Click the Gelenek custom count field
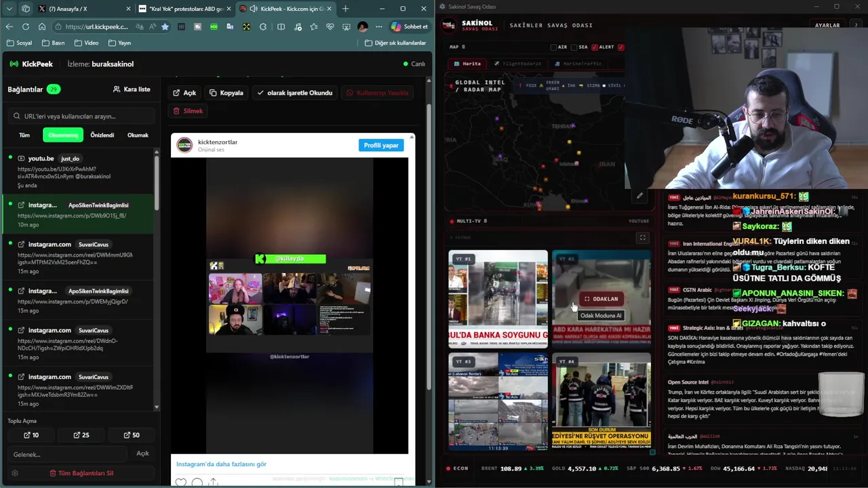The image size is (868, 488). point(68,454)
